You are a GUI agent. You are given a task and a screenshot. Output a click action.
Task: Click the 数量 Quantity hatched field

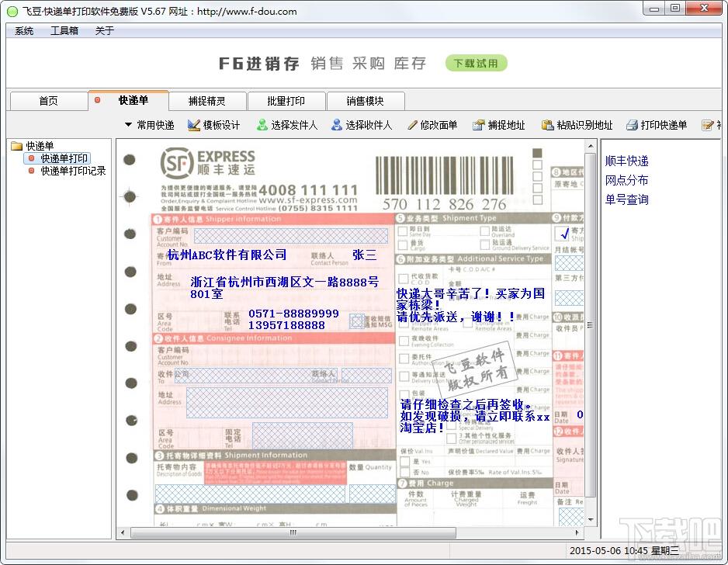(372, 494)
